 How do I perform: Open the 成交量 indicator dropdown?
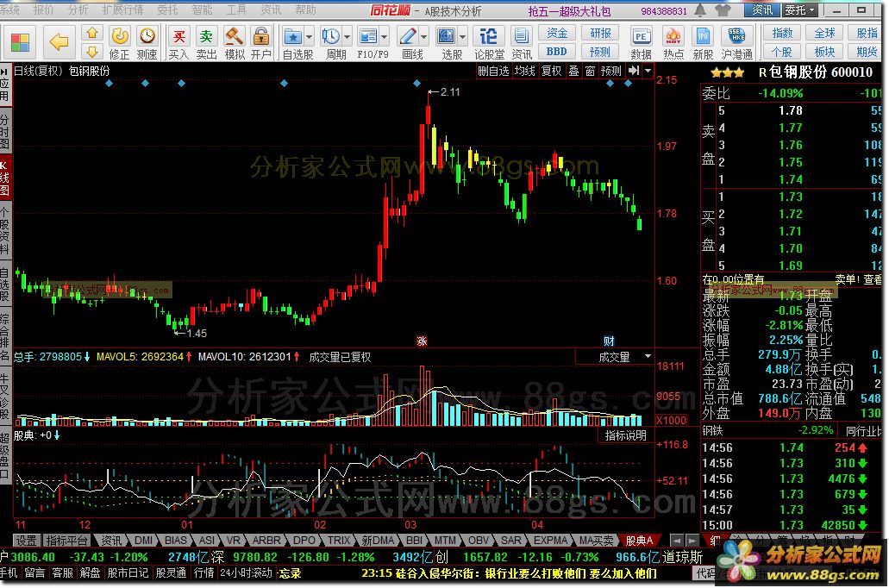(x=648, y=356)
